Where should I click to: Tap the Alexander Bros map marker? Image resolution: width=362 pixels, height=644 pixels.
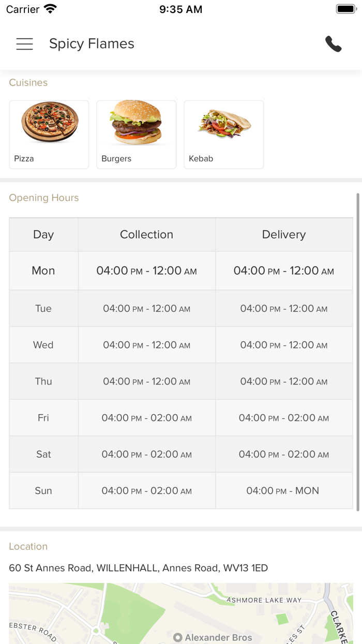point(178,637)
